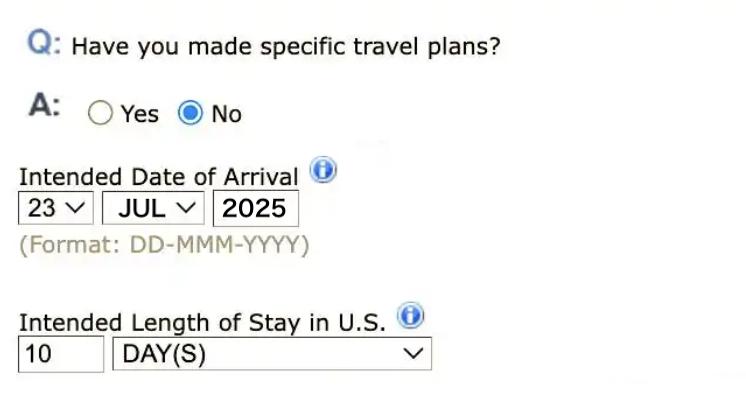The height and width of the screenshot is (411, 746).
Task: Click the "Intended Length of Stay in U.S." label
Action: tap(202, 323)
